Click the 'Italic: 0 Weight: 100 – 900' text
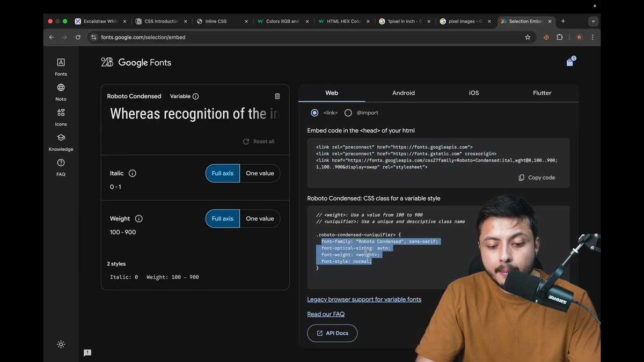The width and height of the screenshot is (644, 362). pos(155,277)
